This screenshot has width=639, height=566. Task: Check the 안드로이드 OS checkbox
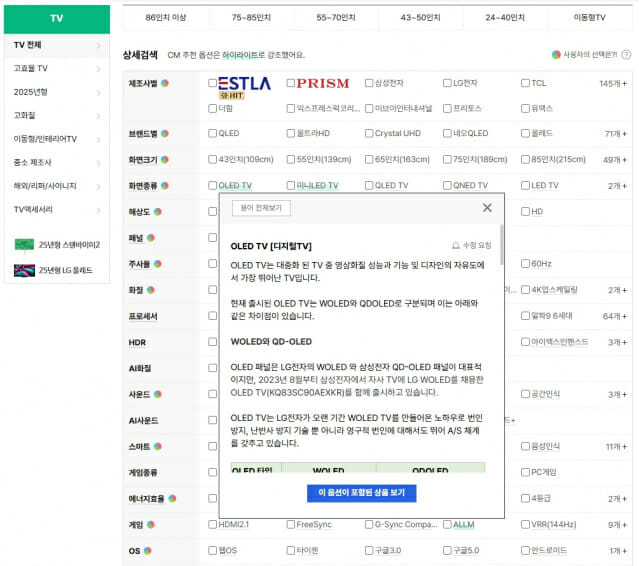[x=525, y=551]
